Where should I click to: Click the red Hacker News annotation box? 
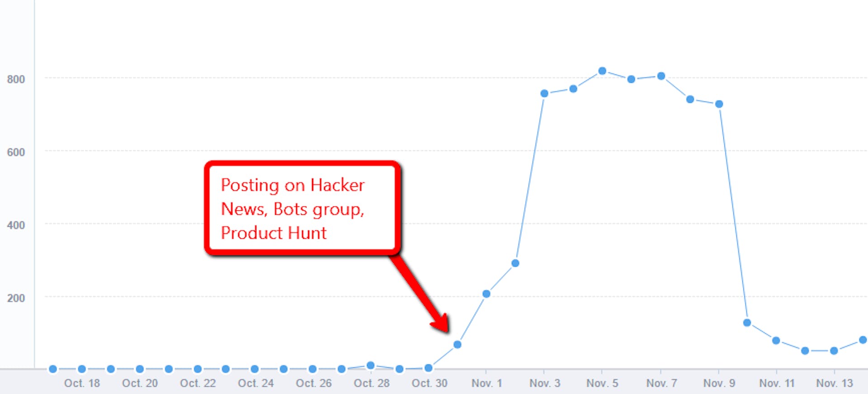tap(302, 209)
